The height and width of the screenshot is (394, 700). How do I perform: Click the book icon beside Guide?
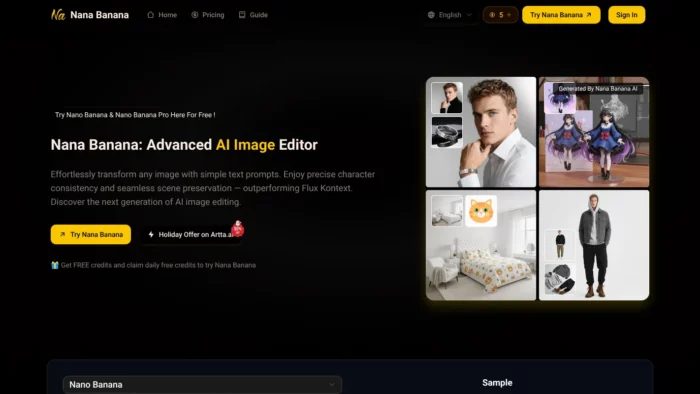point(242,15)
